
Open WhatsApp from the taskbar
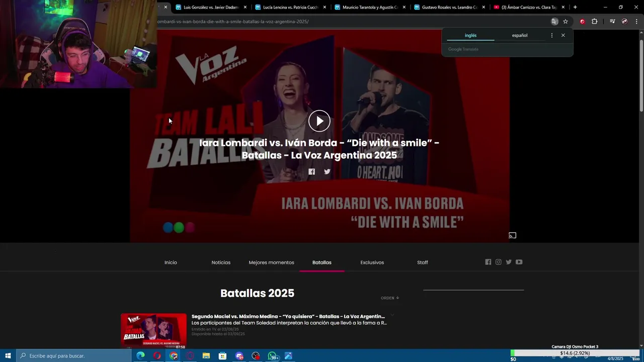pos(273,356)
